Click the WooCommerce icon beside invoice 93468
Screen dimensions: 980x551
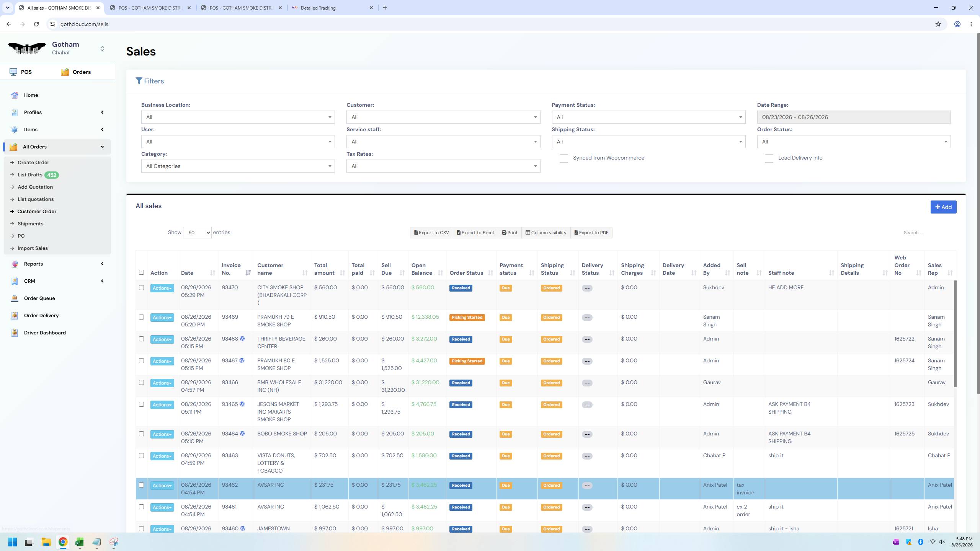[x=242, y=339]
